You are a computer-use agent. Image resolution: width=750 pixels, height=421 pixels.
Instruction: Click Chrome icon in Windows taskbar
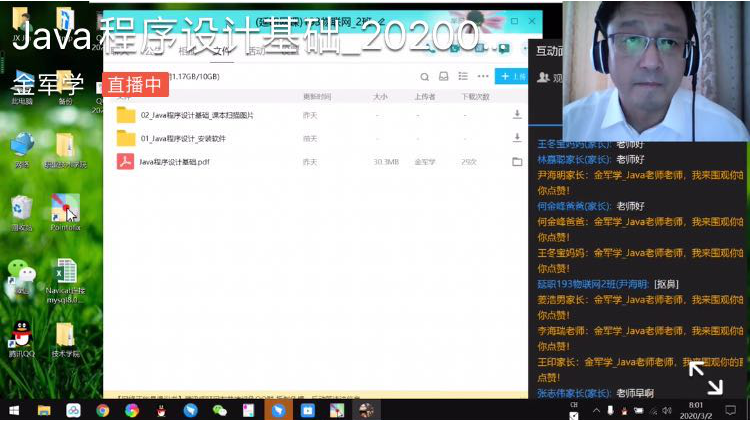(x=102, y=410)
